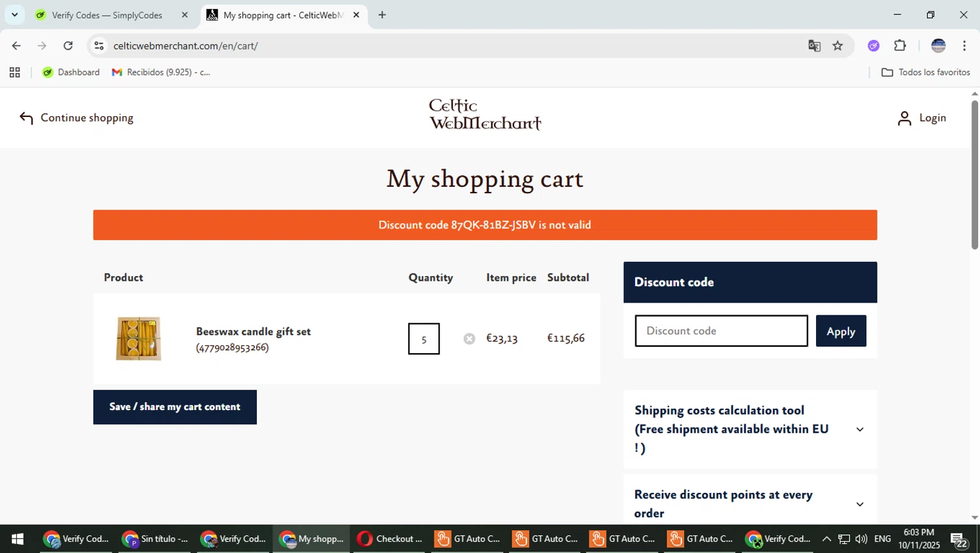Click Save / share my cart content
Image resolution: width=980 pixels, height=553 pixels.
pyautogui.click(x=175, y=407)
